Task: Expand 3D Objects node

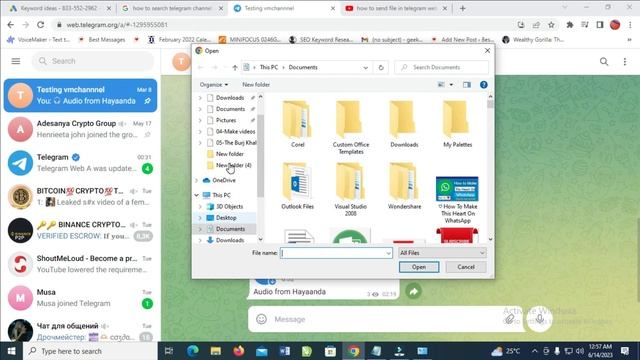Action: pyautogui.click(x=200, y=207)
